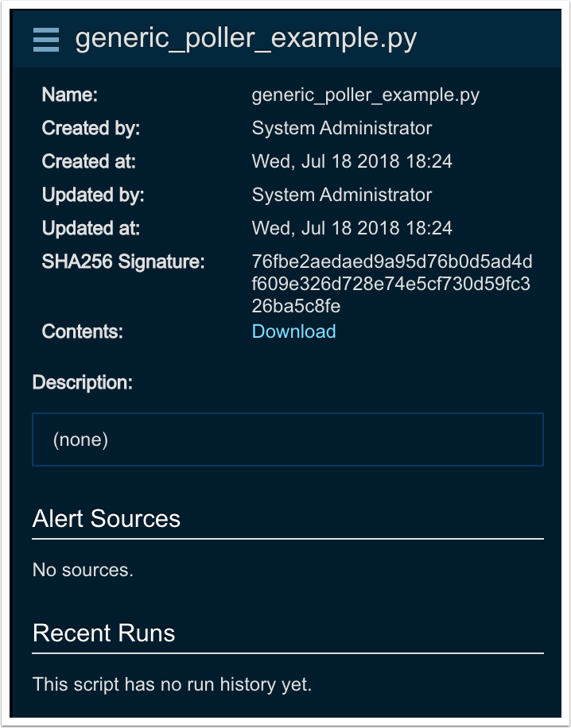Click the Recent Runs section heading
Screen dimensions: 571x728
(x=103, y=633)
